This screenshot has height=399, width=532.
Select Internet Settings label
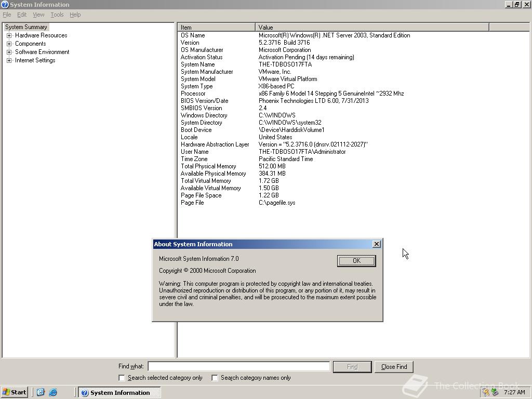(35, 60)
